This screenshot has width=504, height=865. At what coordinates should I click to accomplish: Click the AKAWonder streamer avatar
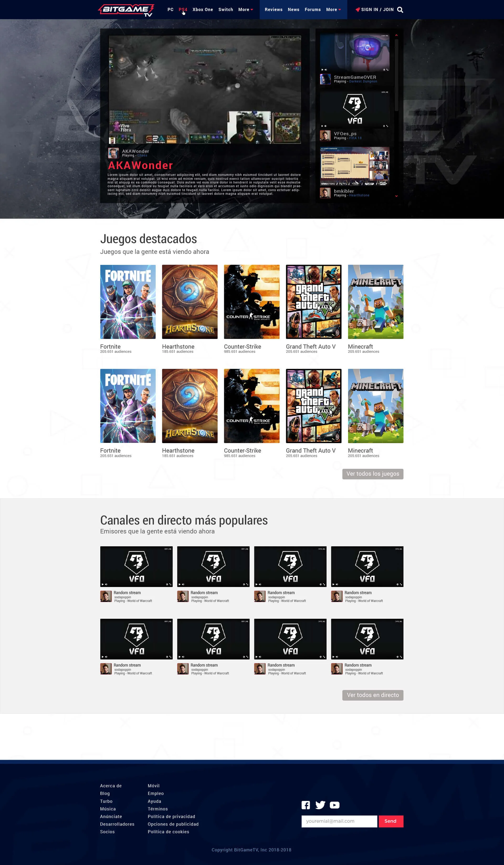pos(113,153)
